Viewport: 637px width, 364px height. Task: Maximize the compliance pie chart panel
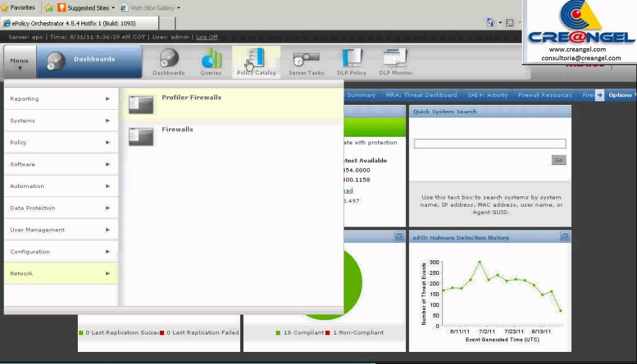pos(399,236)
